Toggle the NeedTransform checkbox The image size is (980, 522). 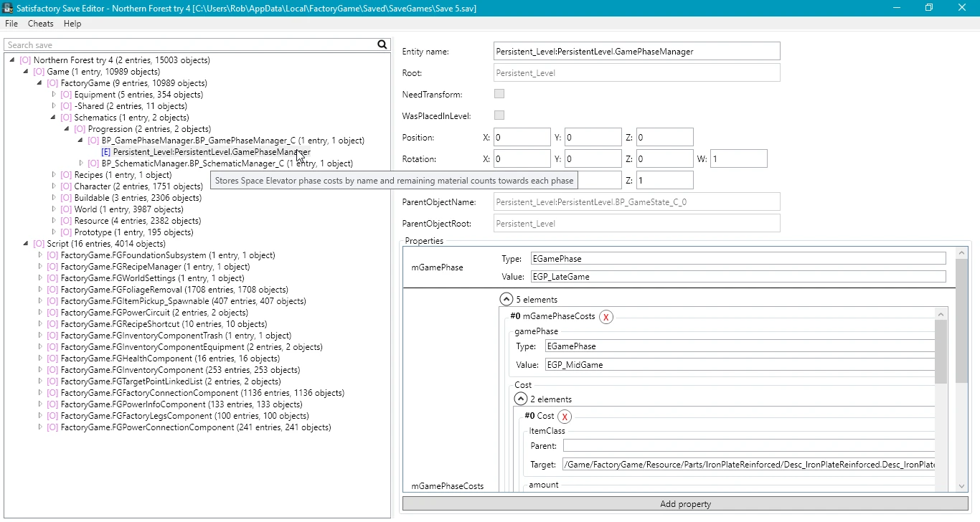pyautogui.click(x=499, y=94)
